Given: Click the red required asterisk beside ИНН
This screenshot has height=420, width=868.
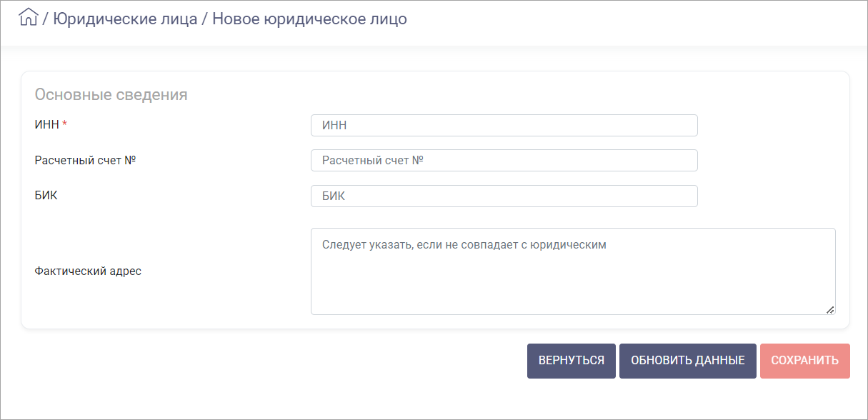Looking at the screenshot, I should click(x=65, y=124).
